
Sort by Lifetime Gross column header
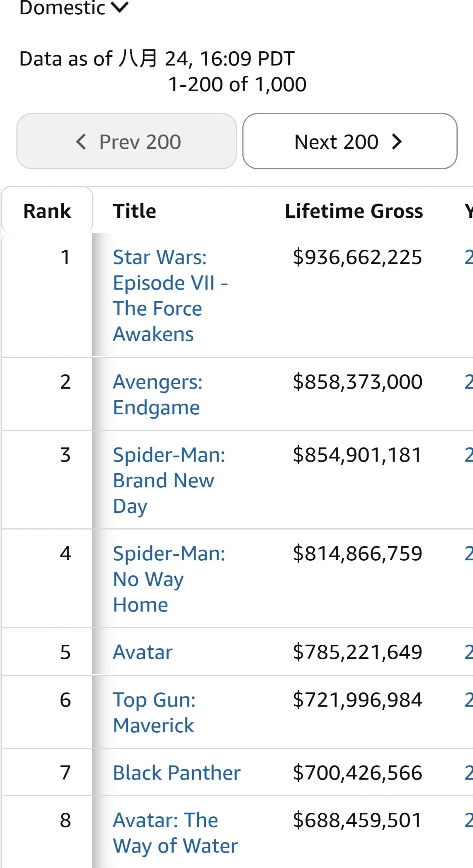point(354,211)
